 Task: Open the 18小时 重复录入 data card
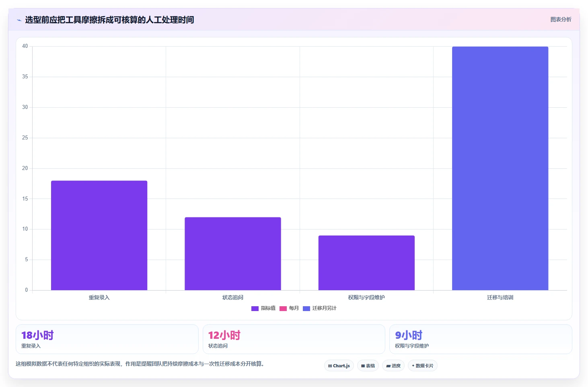107,339
